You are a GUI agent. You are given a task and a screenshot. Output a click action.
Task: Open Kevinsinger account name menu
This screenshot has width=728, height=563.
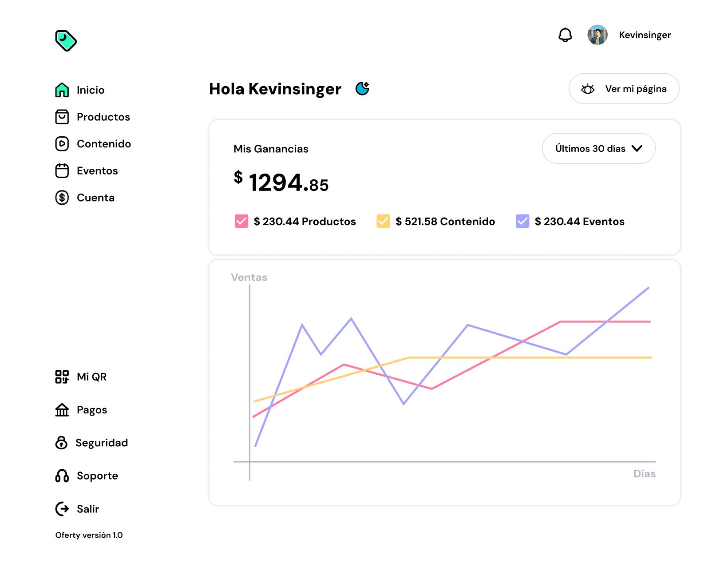(x=645, y=35)
